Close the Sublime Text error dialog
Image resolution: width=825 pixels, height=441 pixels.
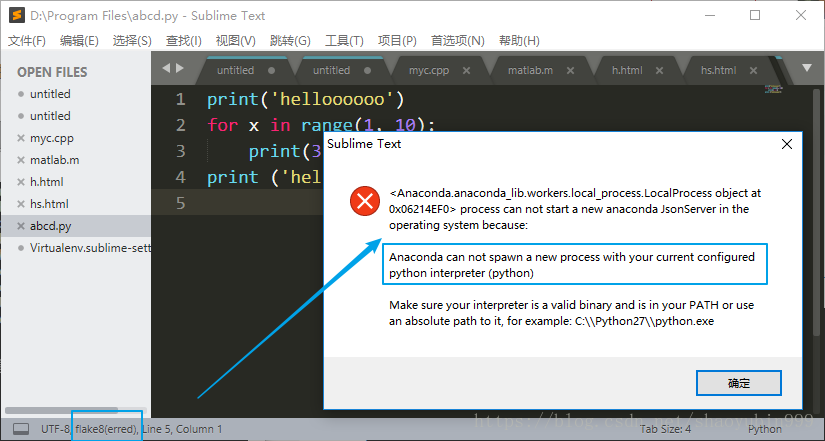(x=787, y=144)
